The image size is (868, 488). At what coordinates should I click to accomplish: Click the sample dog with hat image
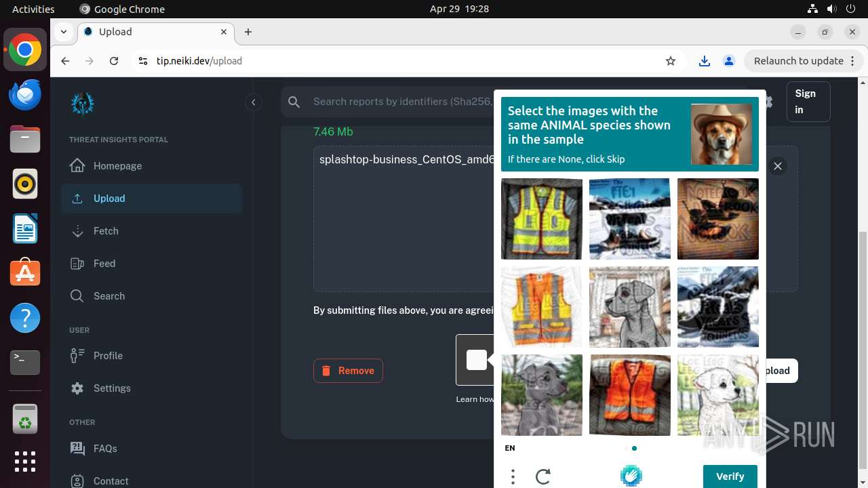pyautogui.click(x=722, y=134)
